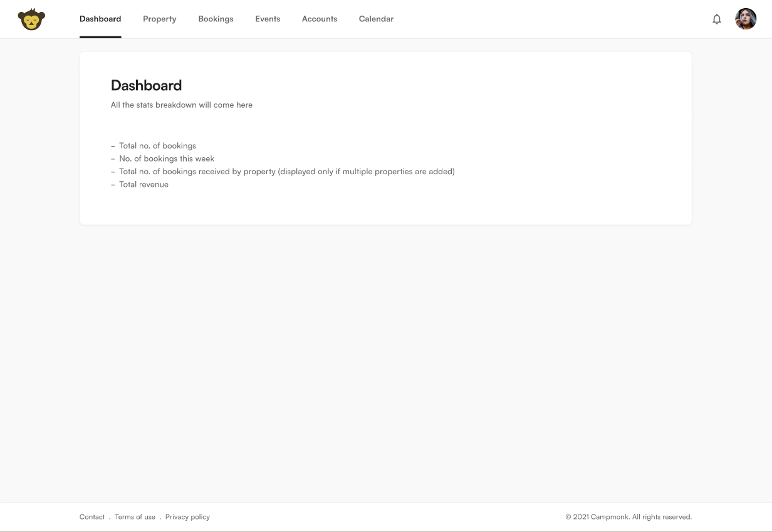Switch to the Property tab
The height and width of the screenshot is (532, 772).
[x=159, y=19]
